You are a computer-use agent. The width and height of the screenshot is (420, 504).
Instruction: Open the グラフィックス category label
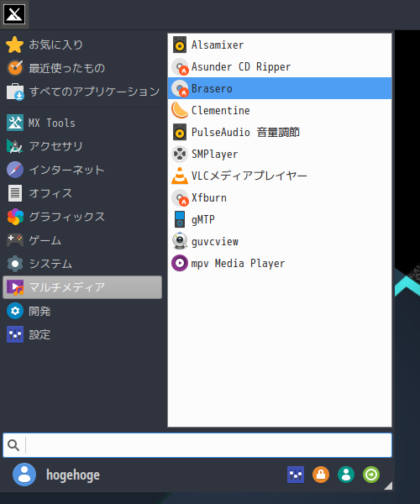[67, 217]
